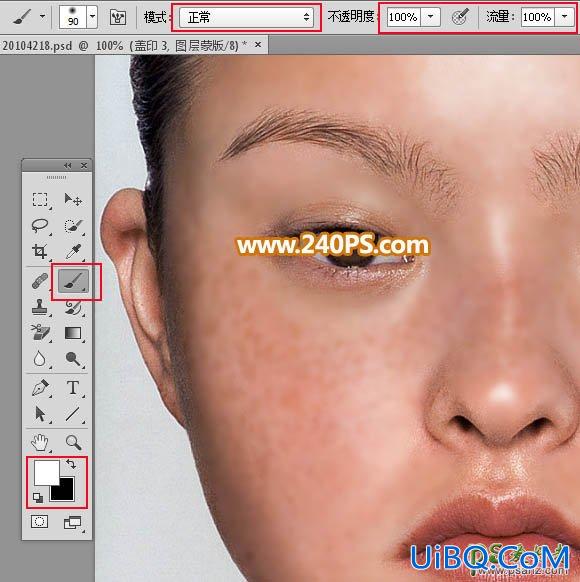580x582 pixels.
Task: Expand the opacity 100% slider arrow
Action: point(430,17)
